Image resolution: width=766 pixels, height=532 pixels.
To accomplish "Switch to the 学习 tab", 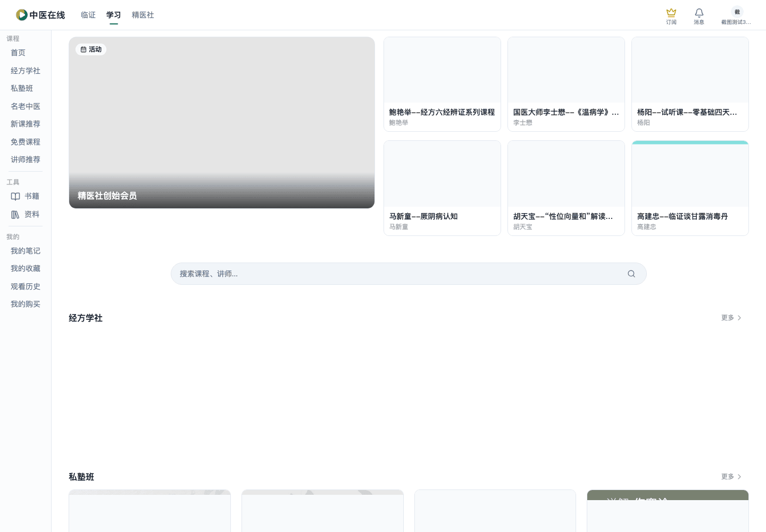I will (114, 15).
